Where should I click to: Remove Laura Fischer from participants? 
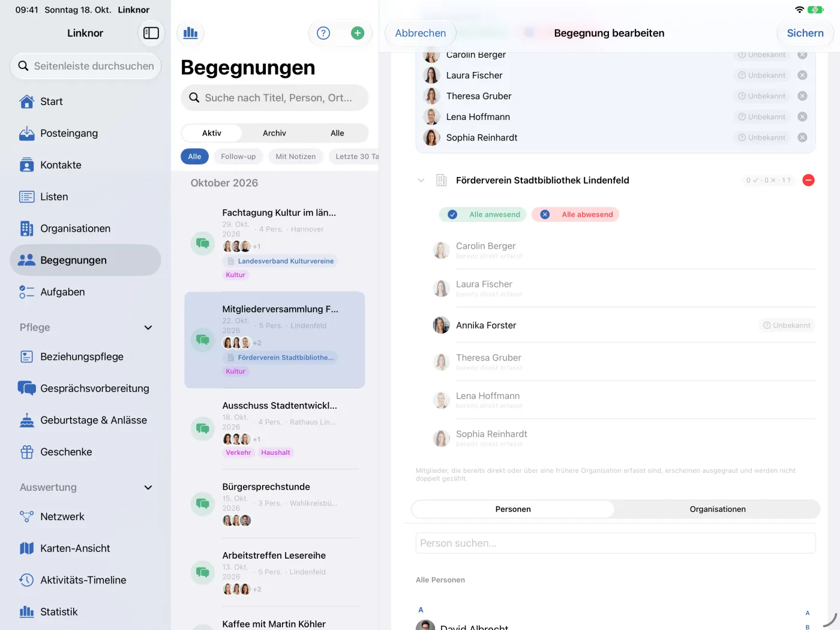(802, 75)
